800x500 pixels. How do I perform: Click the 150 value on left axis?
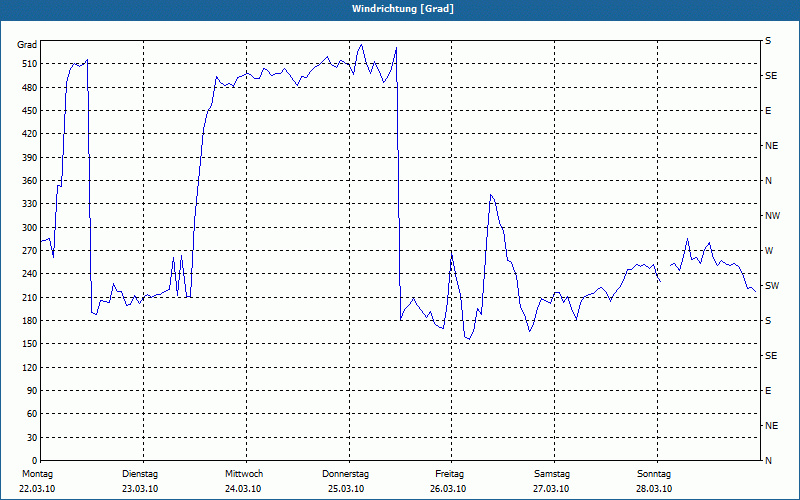tap(29, 344)
